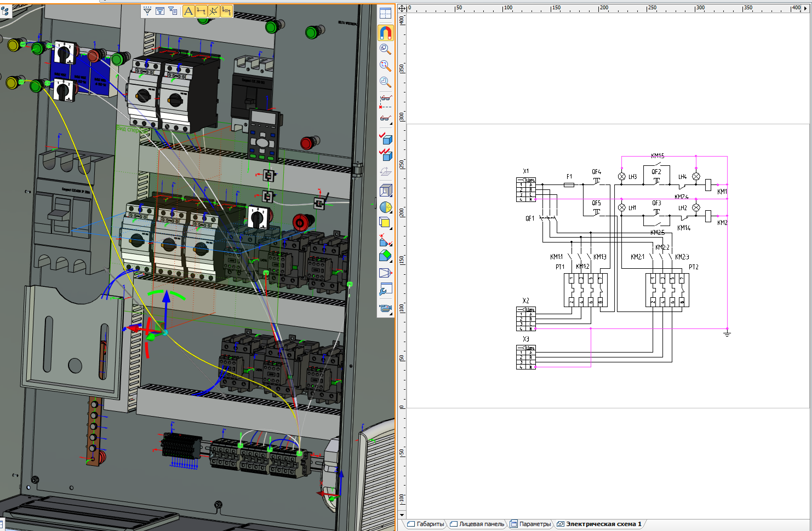Click the single-check cube icon
This screenshot has height=531, width=812.
[386, 138]
